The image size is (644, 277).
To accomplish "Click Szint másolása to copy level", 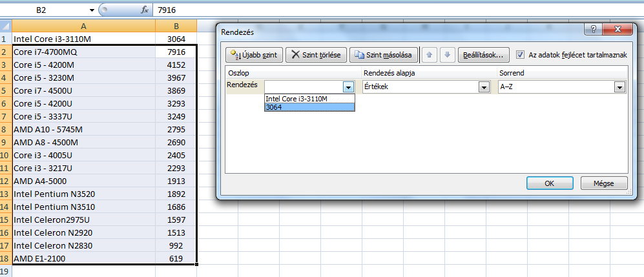I will coord(384,55).
